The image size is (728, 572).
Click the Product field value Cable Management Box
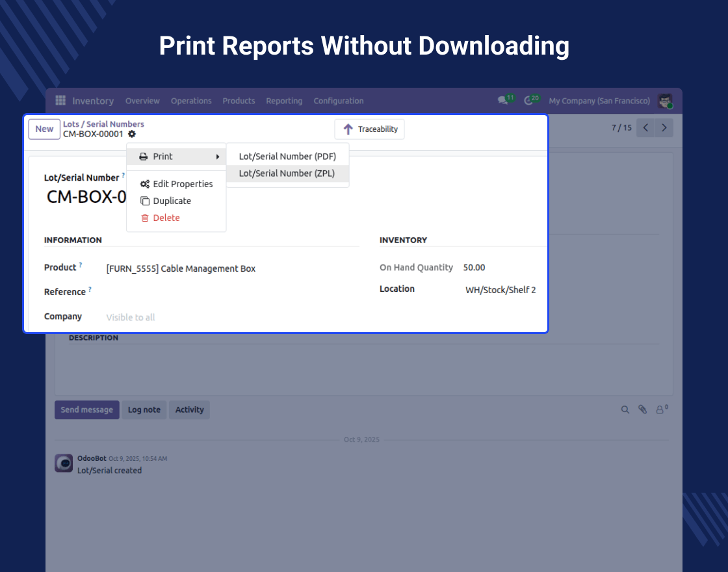(x=181, y=269)
